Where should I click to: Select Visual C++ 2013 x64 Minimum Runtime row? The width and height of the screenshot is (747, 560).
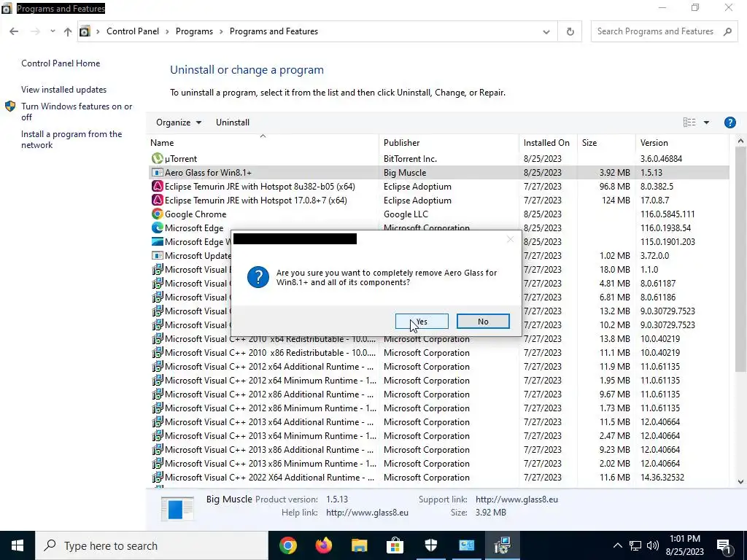438,436
